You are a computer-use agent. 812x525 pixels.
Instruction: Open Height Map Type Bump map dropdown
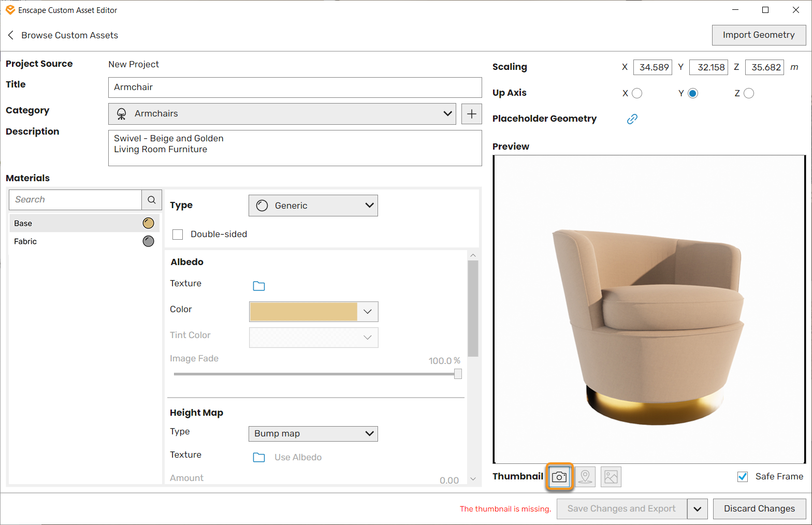313,434
